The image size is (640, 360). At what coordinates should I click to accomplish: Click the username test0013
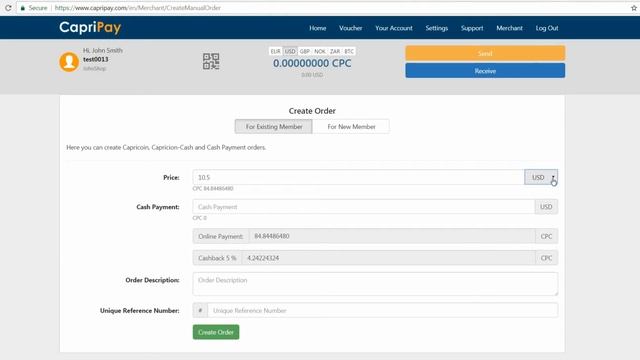96,59
